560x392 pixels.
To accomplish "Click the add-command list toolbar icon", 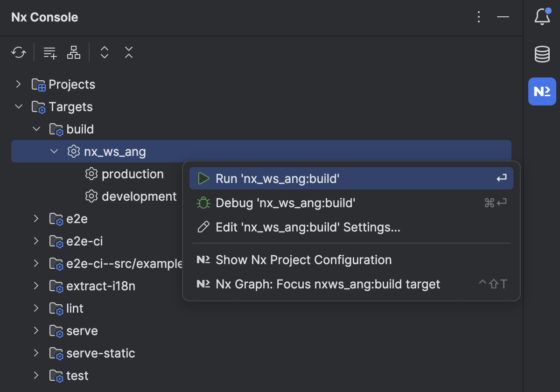I will tap(49, 52).
